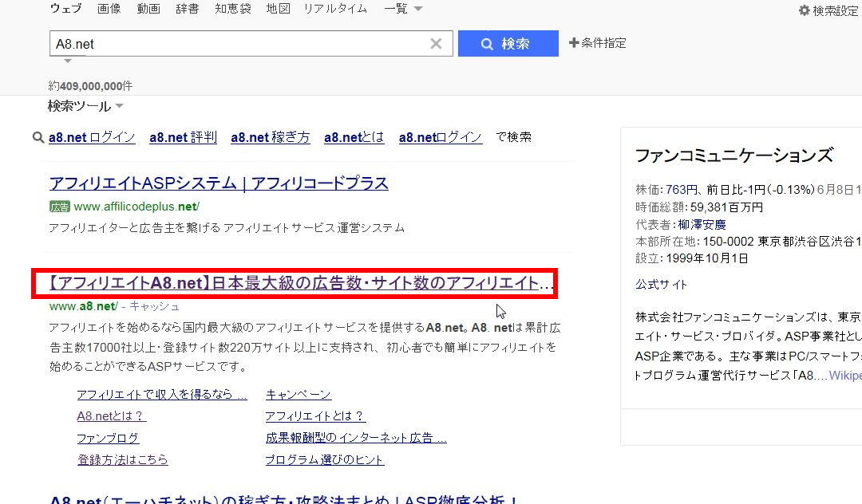862x504 pixels.
Task: Click the 約409,000,000件 result count
Action: point(90,85)
